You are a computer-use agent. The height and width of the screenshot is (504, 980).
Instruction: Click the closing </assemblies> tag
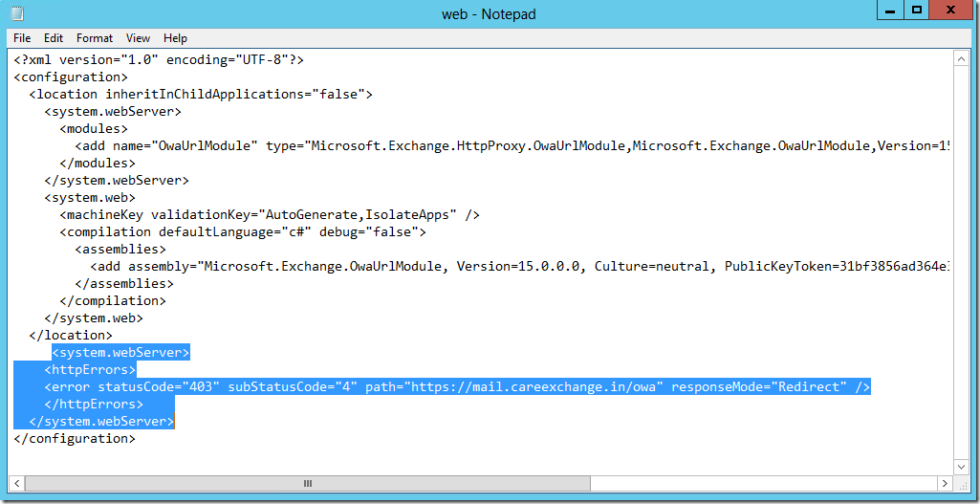pyautogui.click(x=124, y=283)
